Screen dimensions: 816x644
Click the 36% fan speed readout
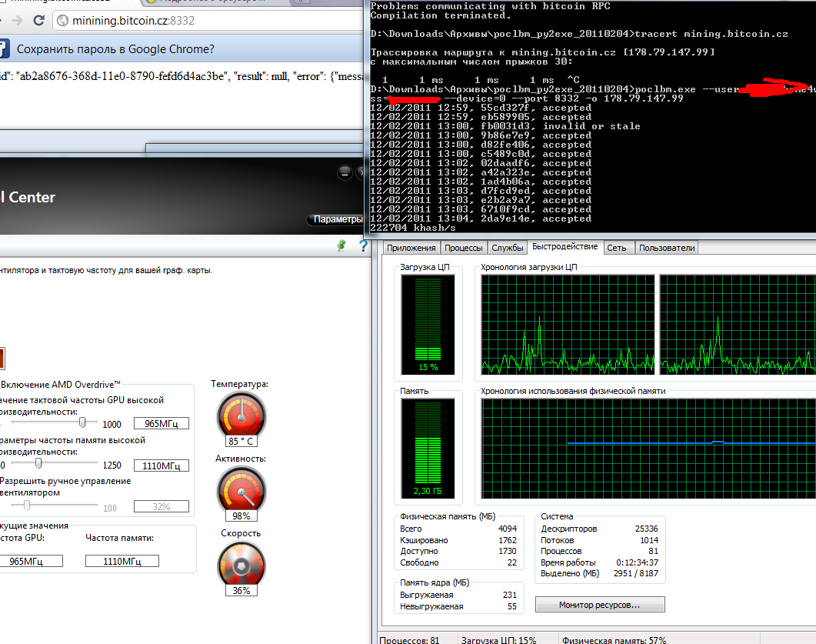coord(241,590)
